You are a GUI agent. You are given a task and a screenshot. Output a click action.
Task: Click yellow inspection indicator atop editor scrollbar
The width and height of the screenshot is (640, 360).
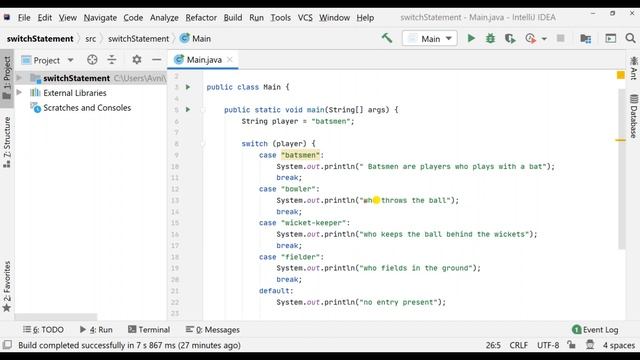pyautogui.click(x=620, y=75)
